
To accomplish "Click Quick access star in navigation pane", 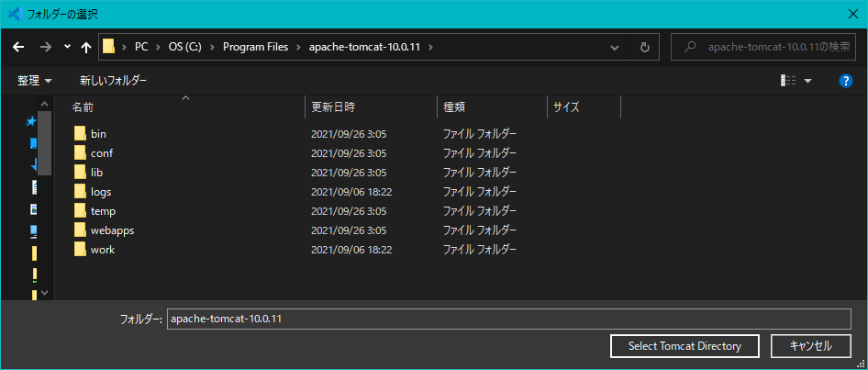I will click(31, 122).
